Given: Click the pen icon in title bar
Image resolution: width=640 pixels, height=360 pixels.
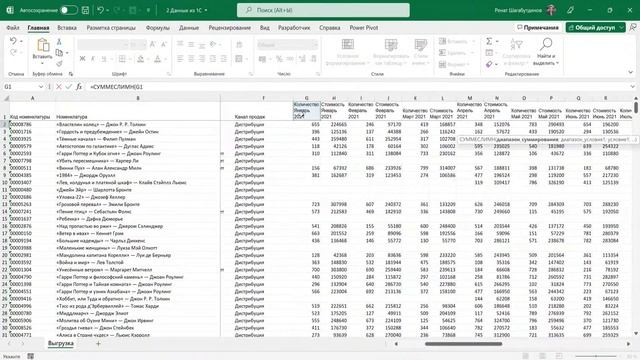Looking at the screenshot, I should 571,10.
